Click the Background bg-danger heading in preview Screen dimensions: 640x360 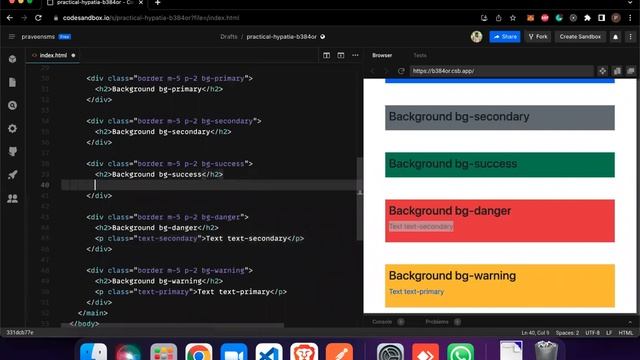click(450, 211)
